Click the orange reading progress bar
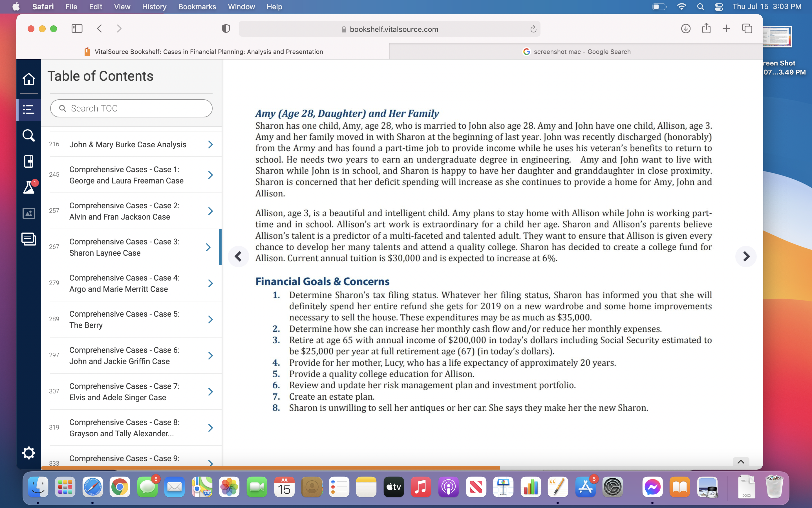 (270, 468)
